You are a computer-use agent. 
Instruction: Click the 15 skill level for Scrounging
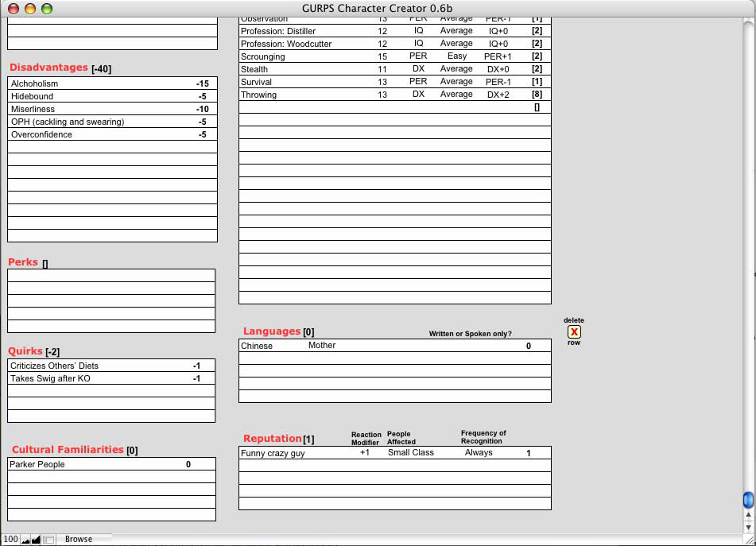click(x=382, y=56)
